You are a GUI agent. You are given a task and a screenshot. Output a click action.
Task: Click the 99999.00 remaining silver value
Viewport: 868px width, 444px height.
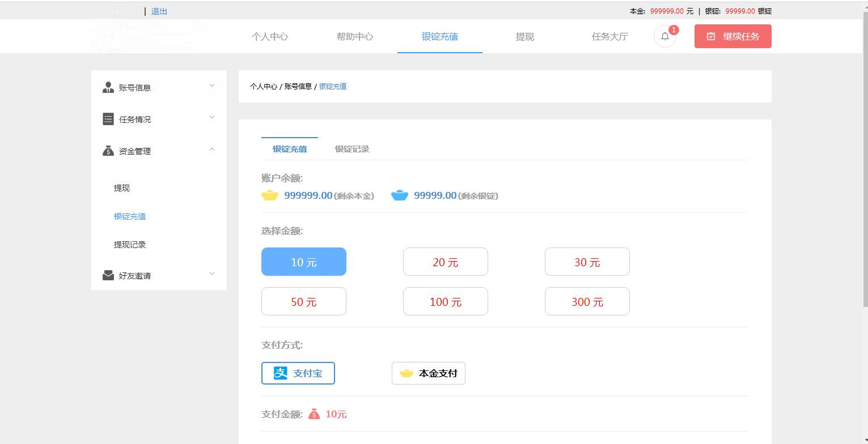point(435,195)
